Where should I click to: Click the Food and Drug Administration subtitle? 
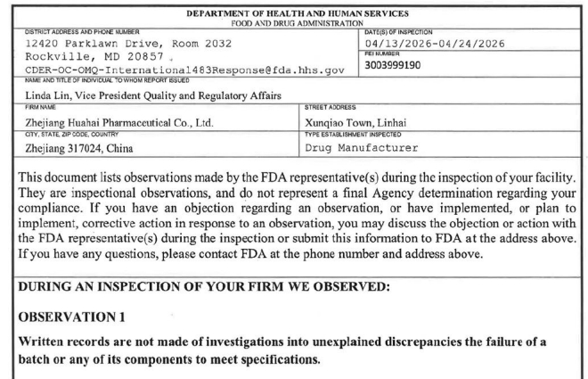click(x=297, y=23)
